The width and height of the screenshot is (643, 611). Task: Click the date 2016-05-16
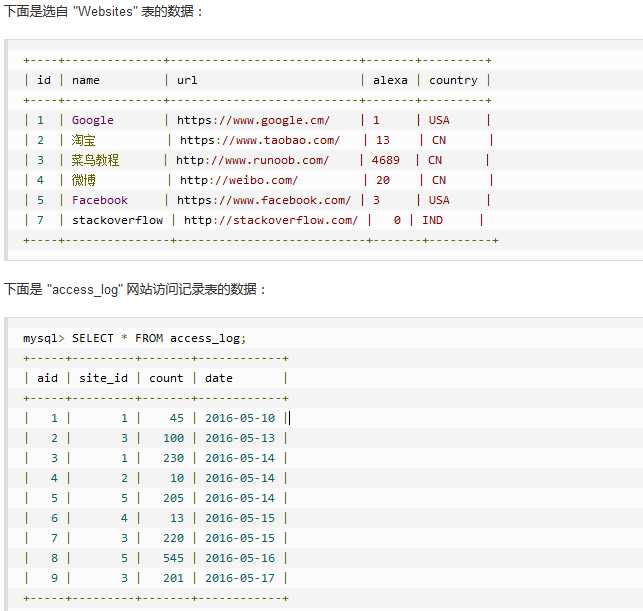click(x=240, y=558)
